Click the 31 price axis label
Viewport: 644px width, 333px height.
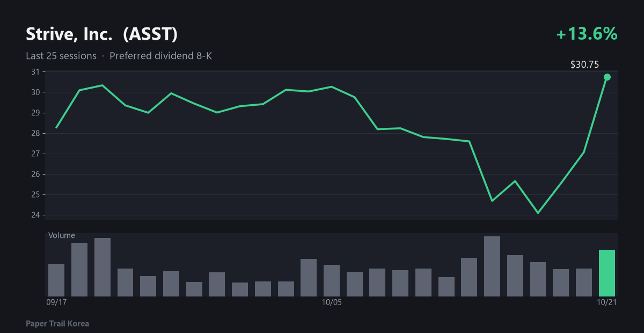tap(34, 72)
